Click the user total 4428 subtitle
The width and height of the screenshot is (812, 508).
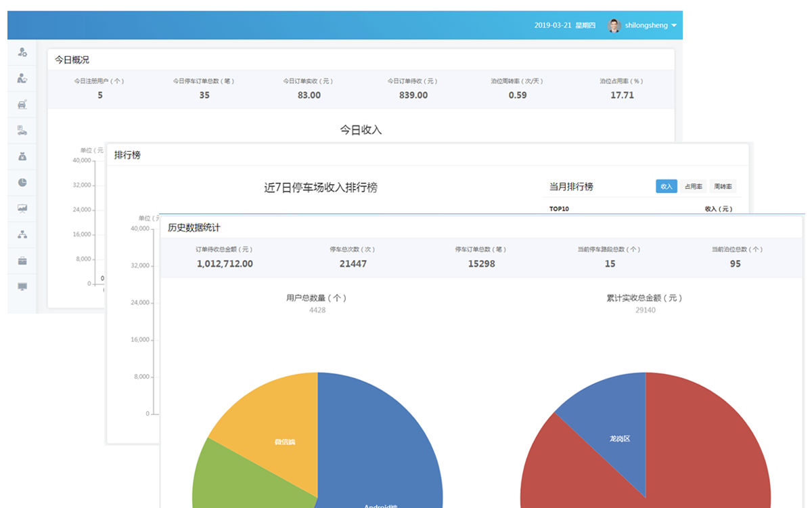(317, 310)
